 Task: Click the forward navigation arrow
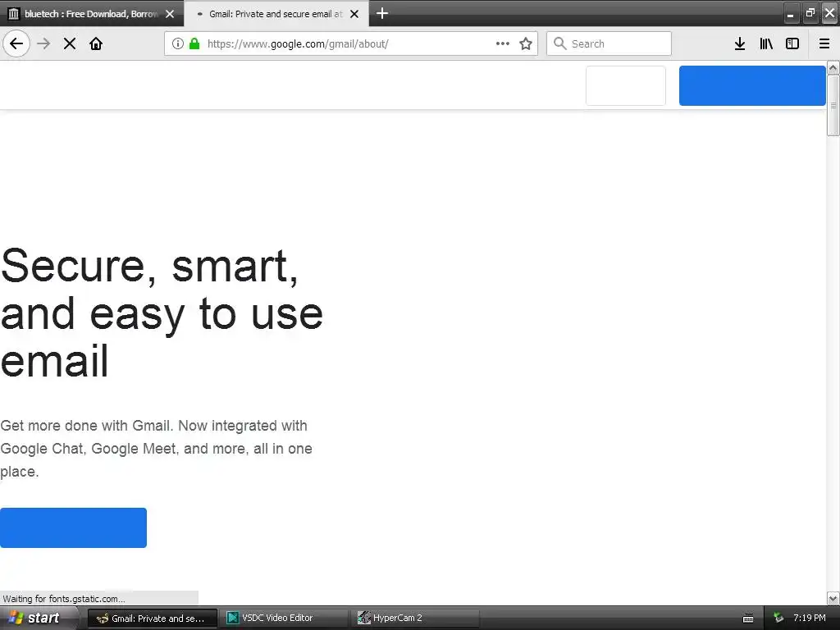[43, 43]
